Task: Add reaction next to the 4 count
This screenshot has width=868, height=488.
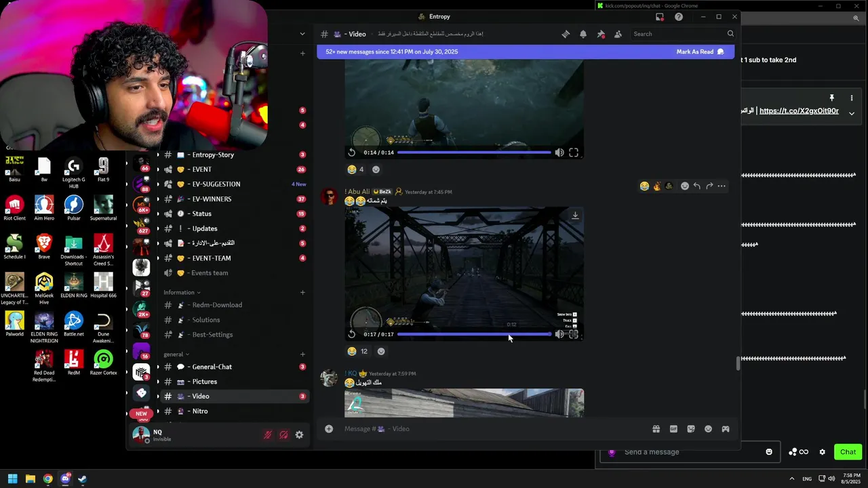Action: (x=376, y=169)
